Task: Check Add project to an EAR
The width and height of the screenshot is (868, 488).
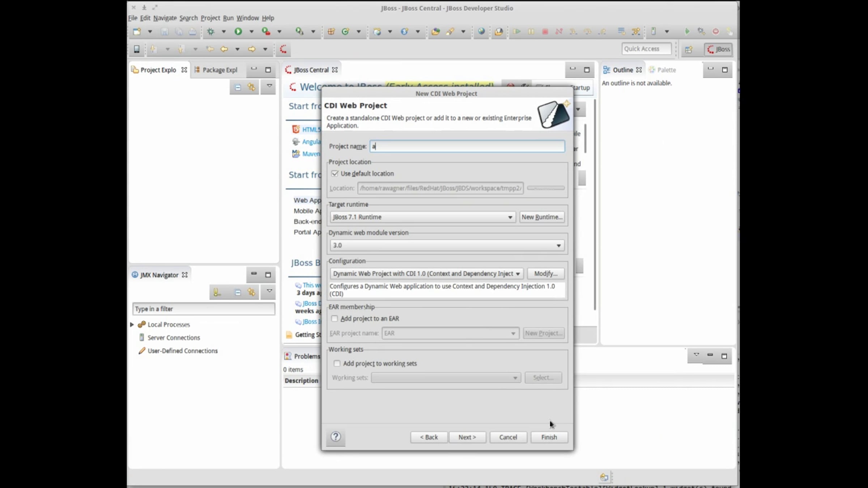Action: coord(335,318)
